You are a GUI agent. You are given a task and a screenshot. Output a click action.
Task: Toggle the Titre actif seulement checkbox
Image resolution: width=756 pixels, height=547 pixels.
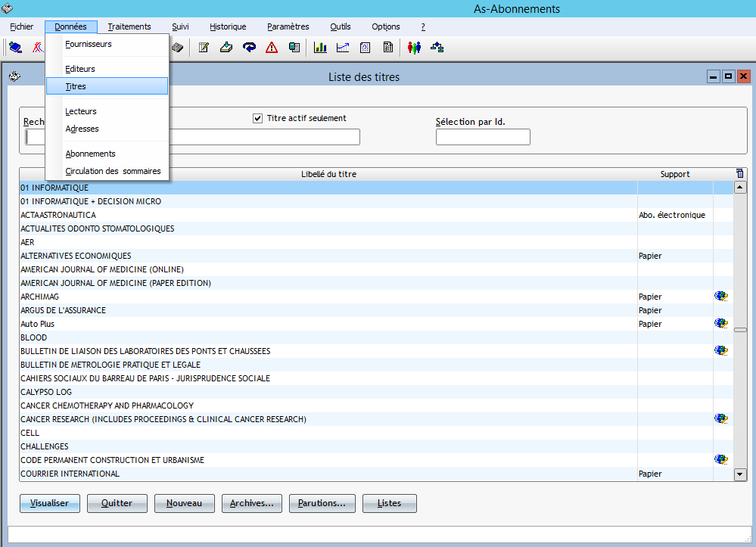(257, 118)
